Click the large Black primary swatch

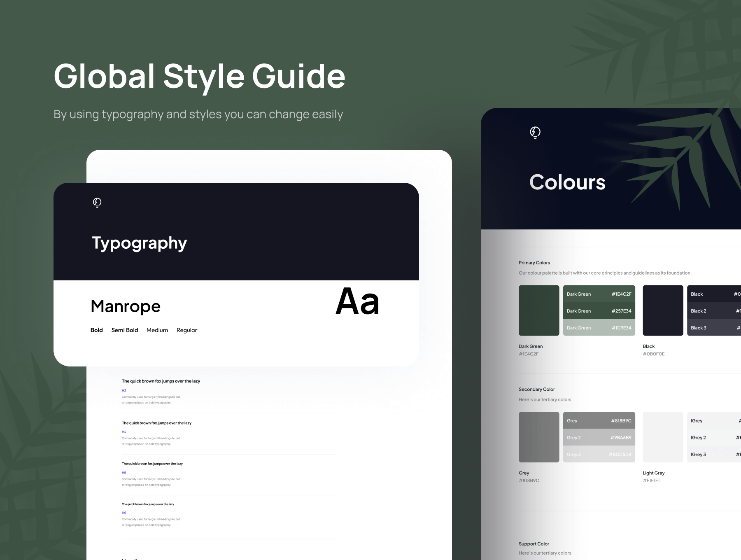tap(662, 310)
